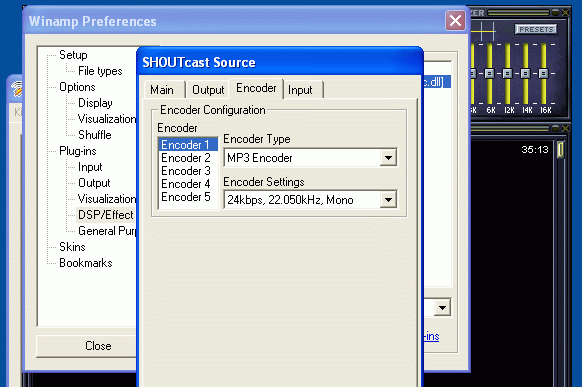Screen dimensions: 582x387
Task: Open General Purpose plug-ins in the tree
Action: click(107, 230)
